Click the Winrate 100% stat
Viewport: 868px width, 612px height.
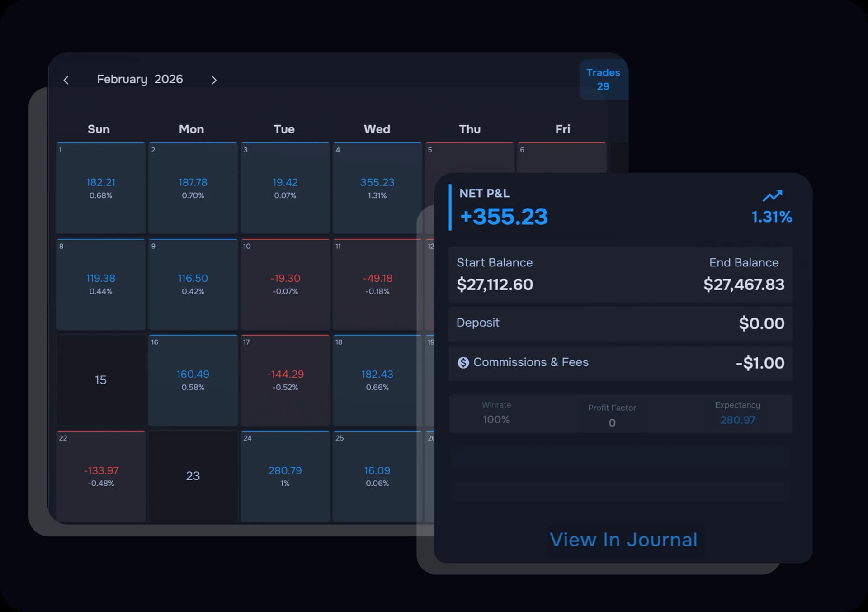(496, 413)
